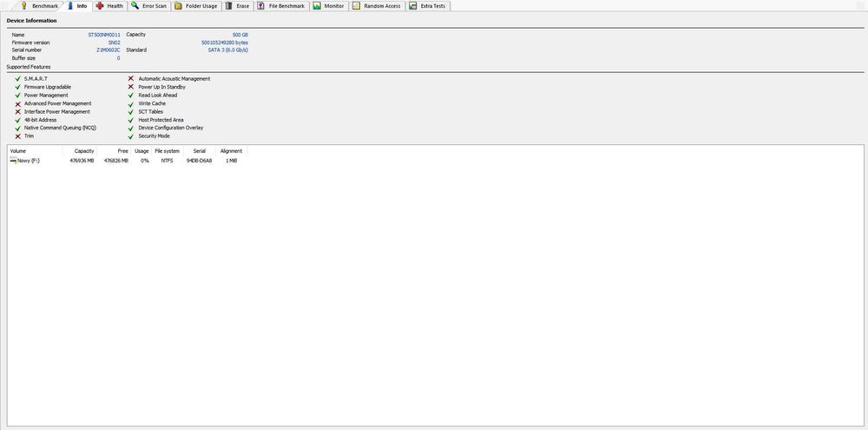Click the 476826 MB free space cell
868x430 pixels.
[116, 161]
